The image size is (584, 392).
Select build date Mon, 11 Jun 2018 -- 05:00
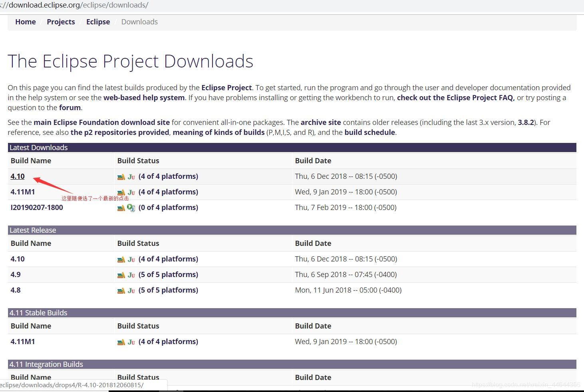click(348, 290)
